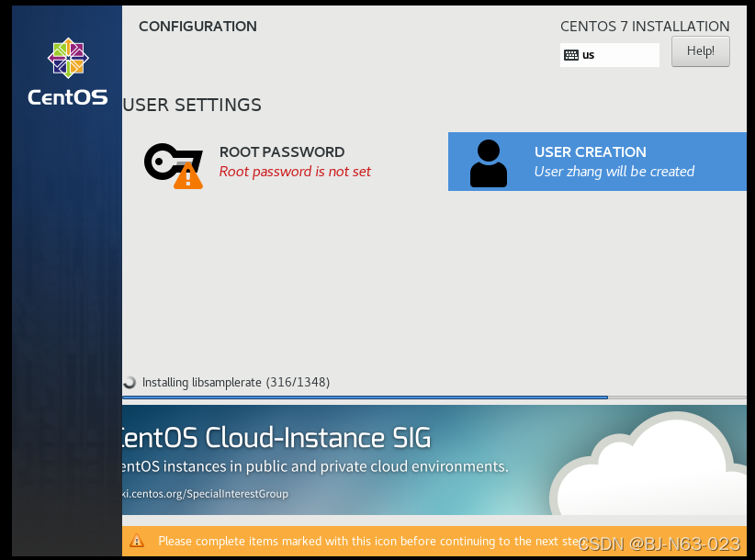Click 'instances in public and private cloud' text

tap(316, 466)
